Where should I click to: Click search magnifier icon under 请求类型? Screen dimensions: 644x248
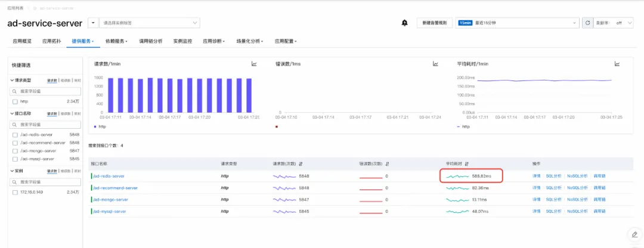14,91
